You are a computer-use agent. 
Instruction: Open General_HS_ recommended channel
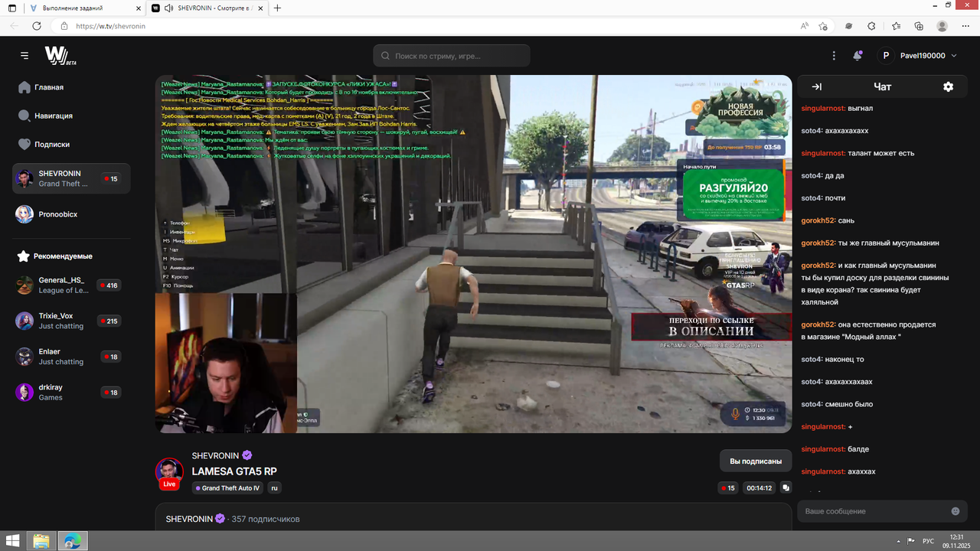pyautogui.click(x=71, y=285)
